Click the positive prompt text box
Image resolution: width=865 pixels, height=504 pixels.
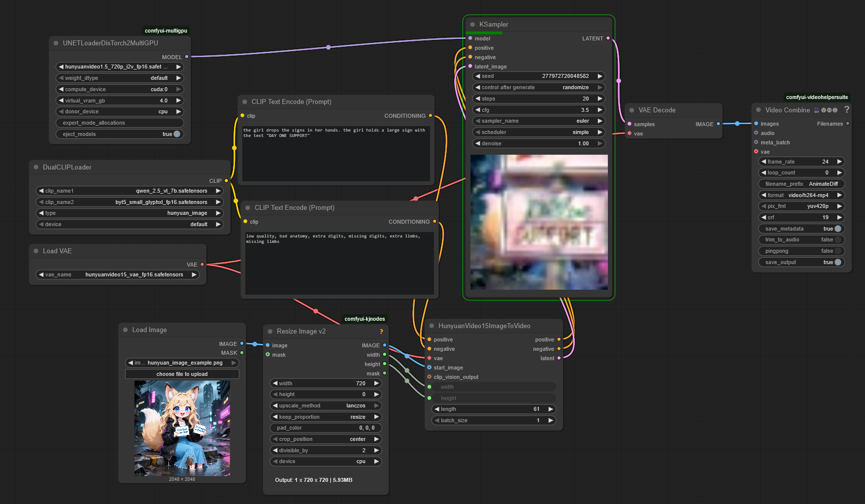[x=336, y=154]
